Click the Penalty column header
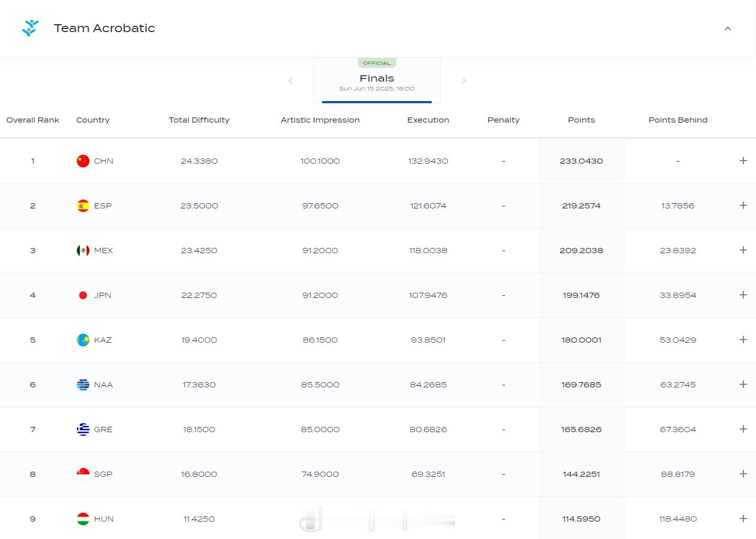This screenshot has width=756, height=539. tap(503, 120)
